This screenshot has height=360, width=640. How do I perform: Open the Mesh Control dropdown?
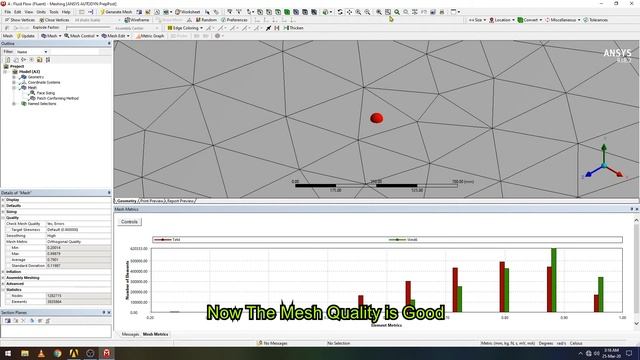(81, 36)
